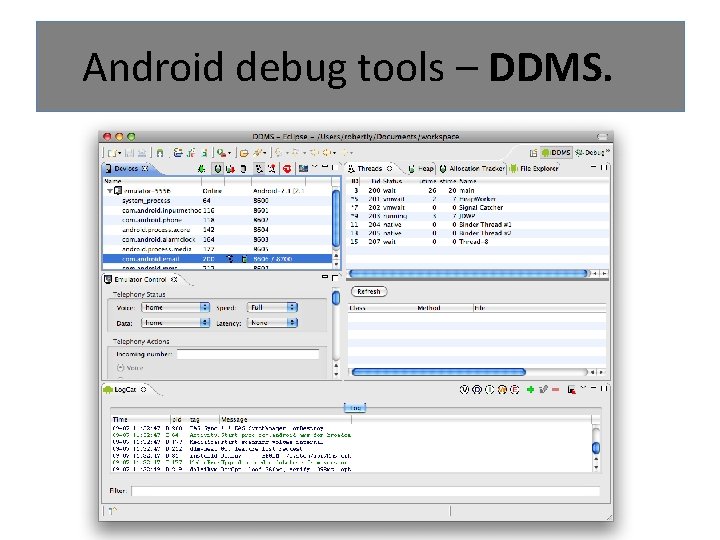Select the com.android.phone process row

tap(217, 220)
